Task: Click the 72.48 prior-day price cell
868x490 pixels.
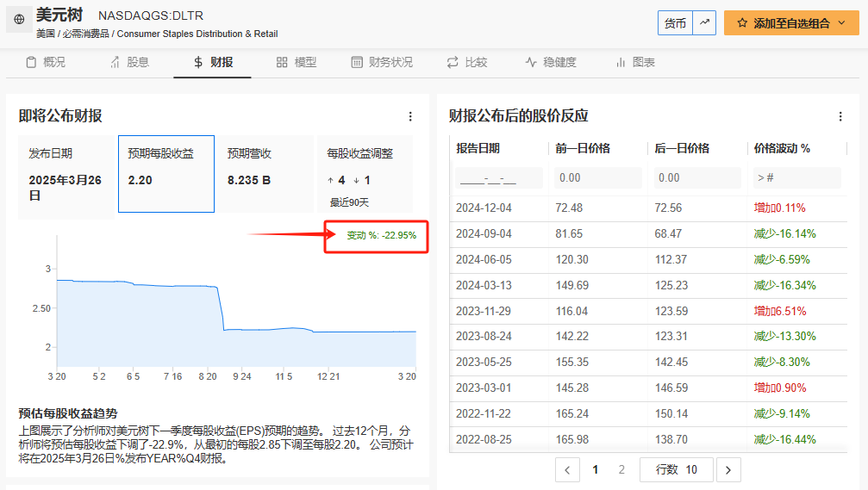Action: [569, 208]
